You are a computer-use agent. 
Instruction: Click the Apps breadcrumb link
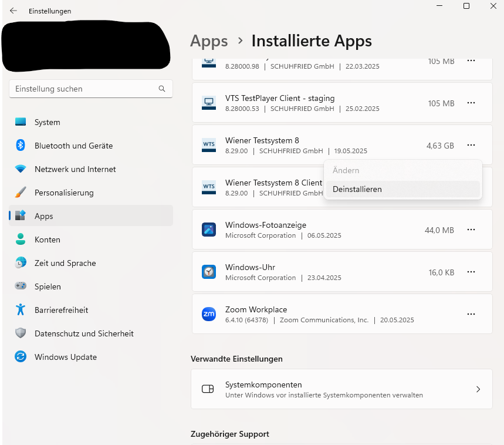[x=209, y=41]
